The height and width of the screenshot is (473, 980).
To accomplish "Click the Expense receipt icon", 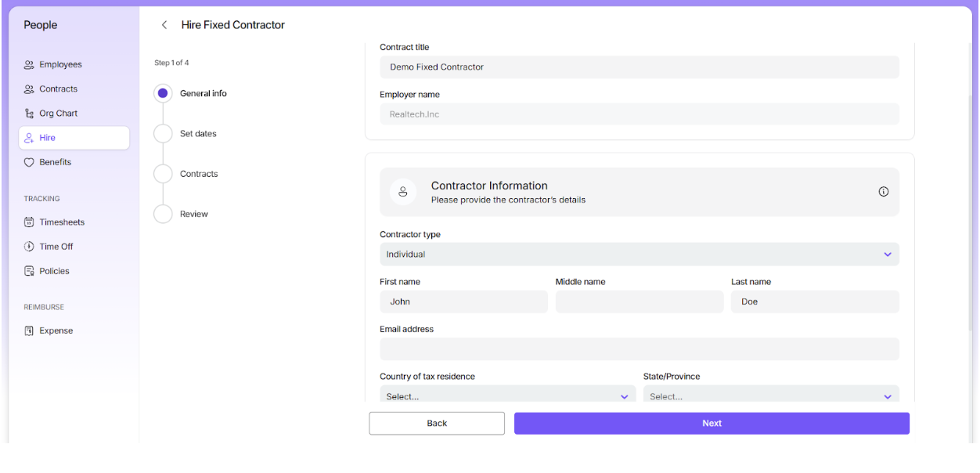I will pos(29,330).
